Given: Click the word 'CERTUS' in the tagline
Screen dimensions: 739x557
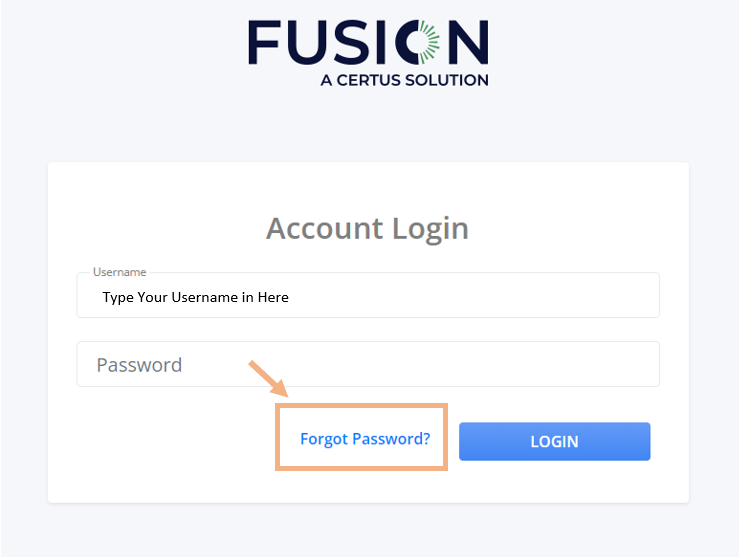Looking at the screenshot, I should (371, 79).
